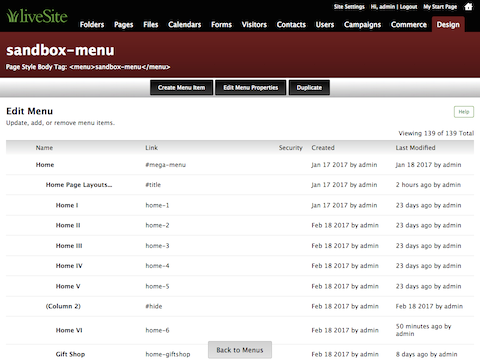This screenshot has width=480, height=360.
Task: Click the home icon in top bar
Action: click(x=468, y=7)
